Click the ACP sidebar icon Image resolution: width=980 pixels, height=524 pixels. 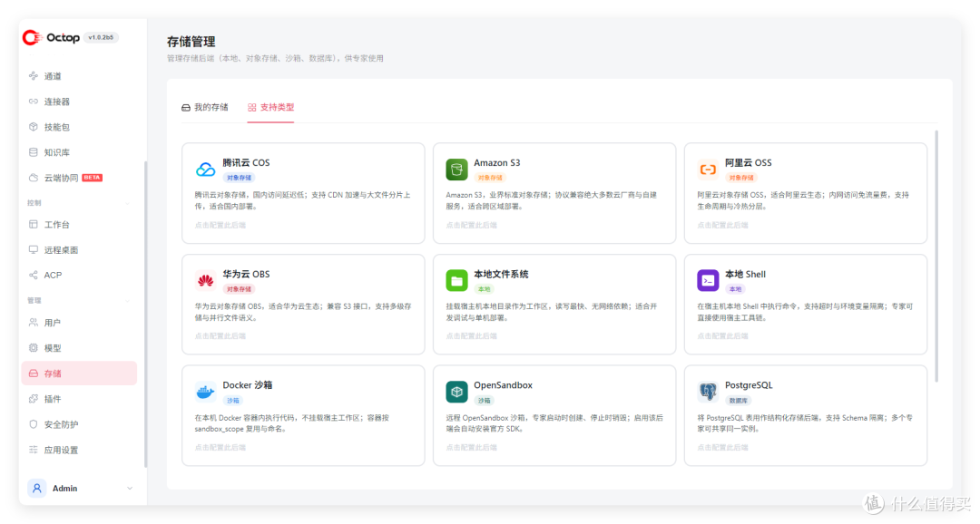tap(34, 275)
